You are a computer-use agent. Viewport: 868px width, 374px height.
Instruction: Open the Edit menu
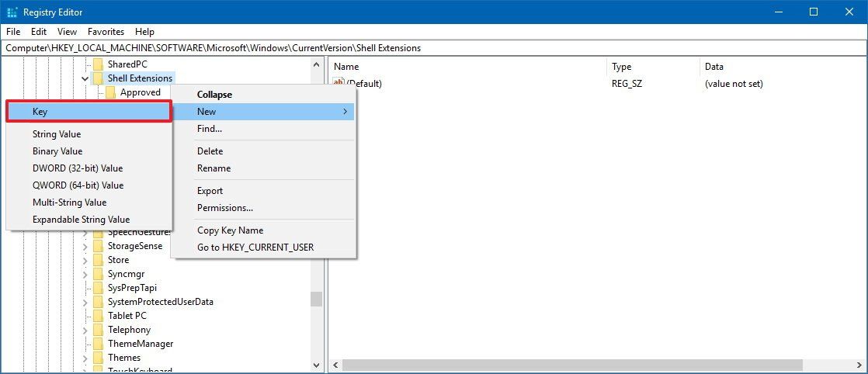(x=39, y=32)
